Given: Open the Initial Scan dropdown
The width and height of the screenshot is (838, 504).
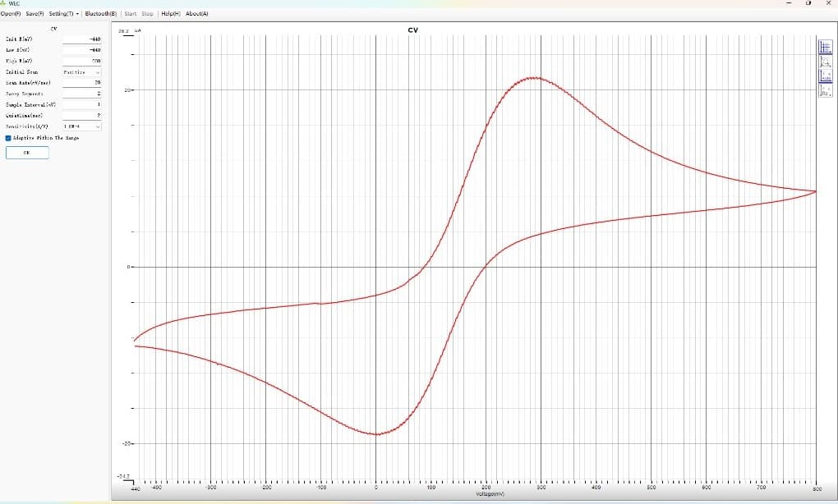Looking at the screenshot, I should (x=81, y=72).
